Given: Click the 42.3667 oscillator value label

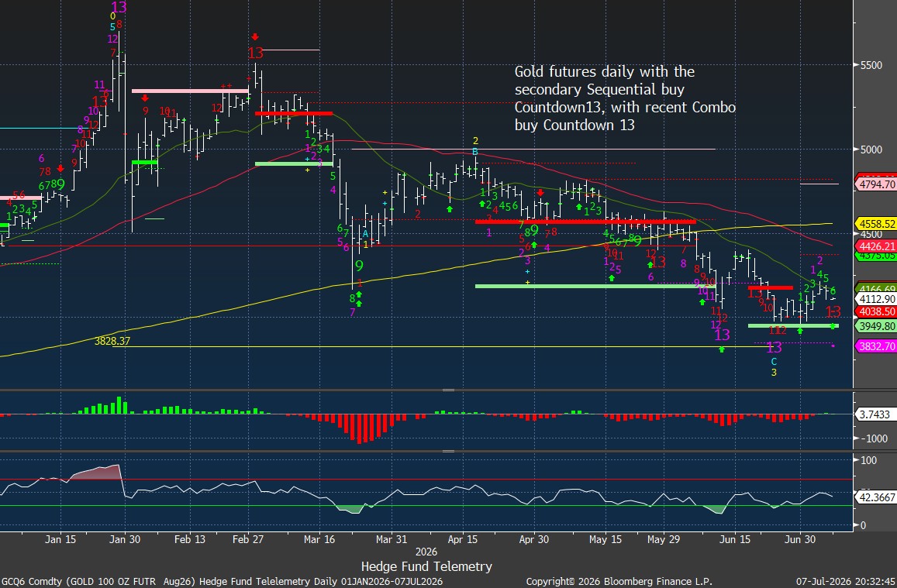Looking at the screenshot, I should (875, 497).
